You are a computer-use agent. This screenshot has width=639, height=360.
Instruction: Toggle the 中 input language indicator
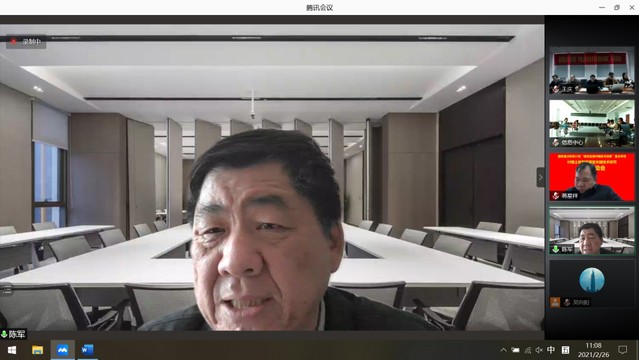(x=551, y=350)
